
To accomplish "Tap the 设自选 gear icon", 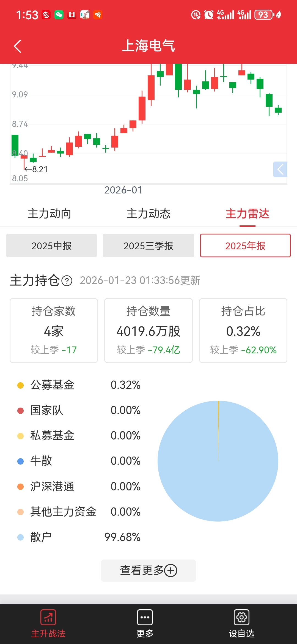I will pos(241,617).
